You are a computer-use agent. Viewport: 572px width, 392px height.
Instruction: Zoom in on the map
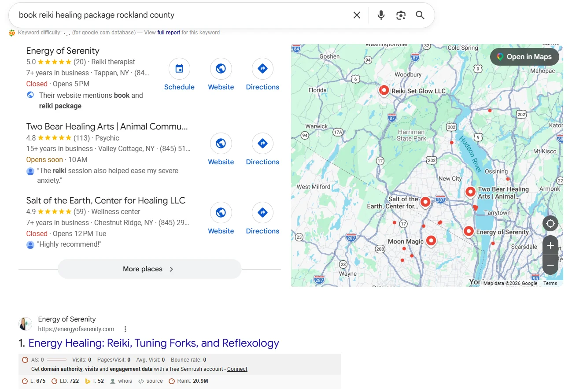click(x=550, y=246)
